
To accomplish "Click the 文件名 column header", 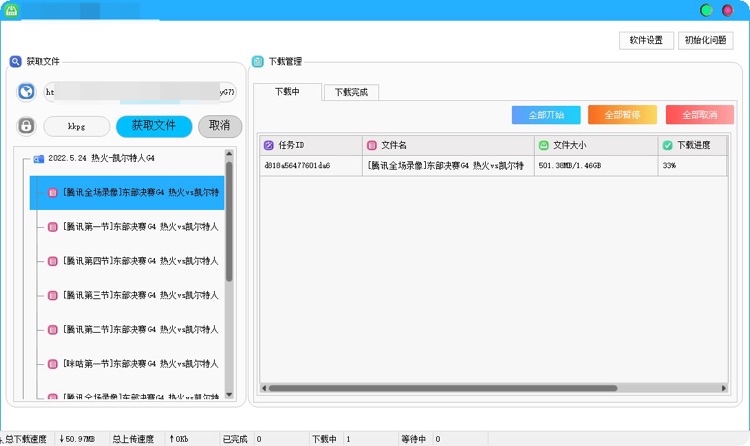I will (x=448, y=145).
